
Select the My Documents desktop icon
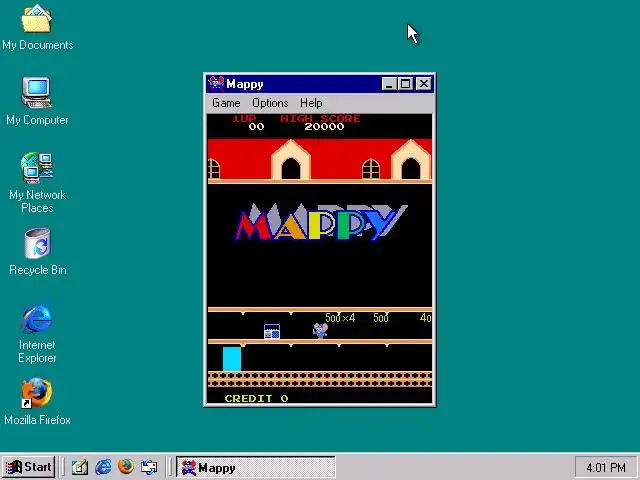tap(37, 27)
